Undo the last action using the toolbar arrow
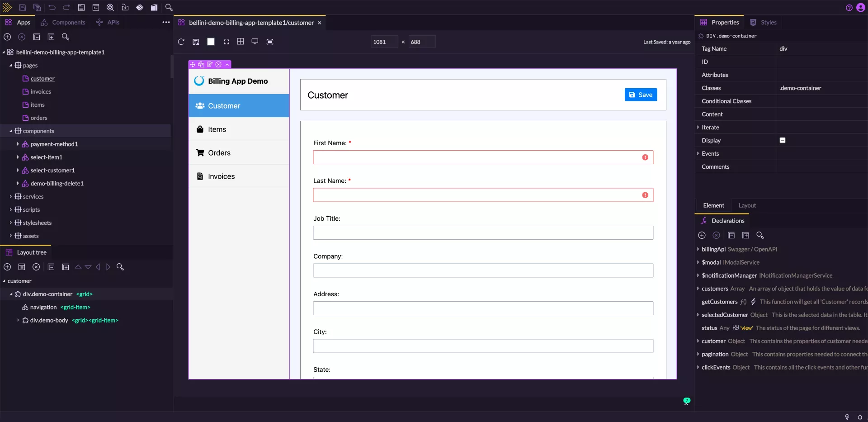This screenshot has height=422, width=868. [x=52, y=7]
